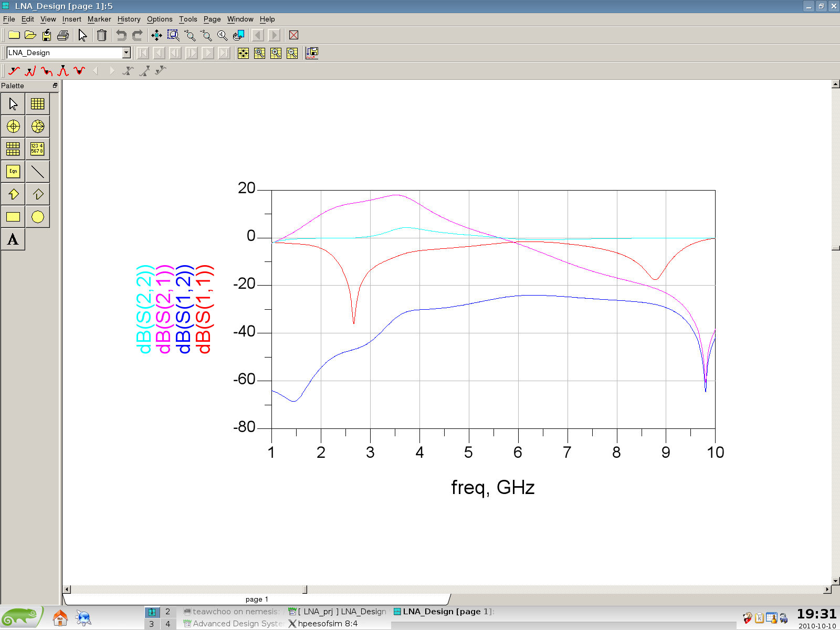Insert a List table with 123 icon
840x630 pixels.
[x=37, y=149]
